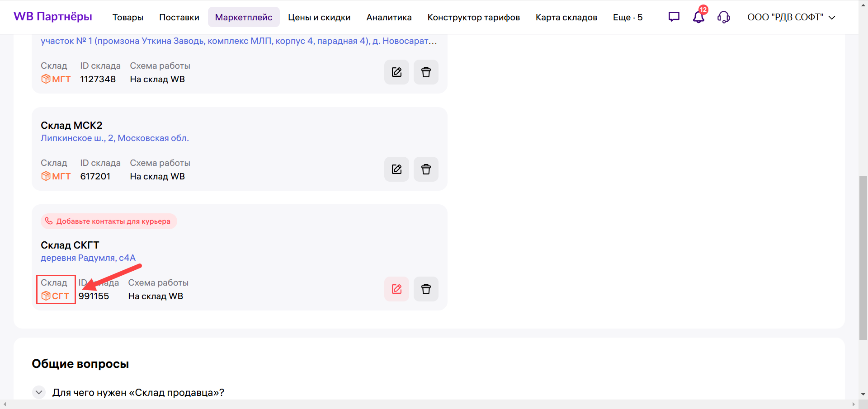This screenshot has width=868, height=409.
Task: Click the horizontal scroll right arrow
Action: pyautogui.click(x=854, y=404)
